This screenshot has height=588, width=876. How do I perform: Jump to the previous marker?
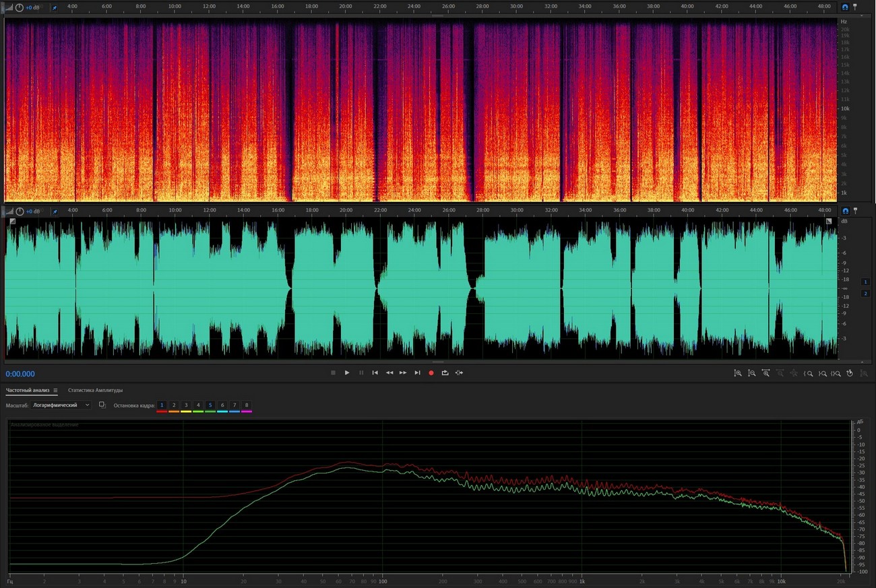point(375,372)
